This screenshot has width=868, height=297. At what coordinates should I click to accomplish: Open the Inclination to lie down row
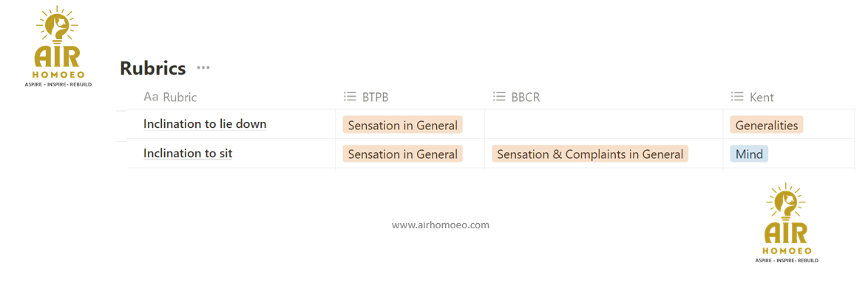tap(205, 124)
